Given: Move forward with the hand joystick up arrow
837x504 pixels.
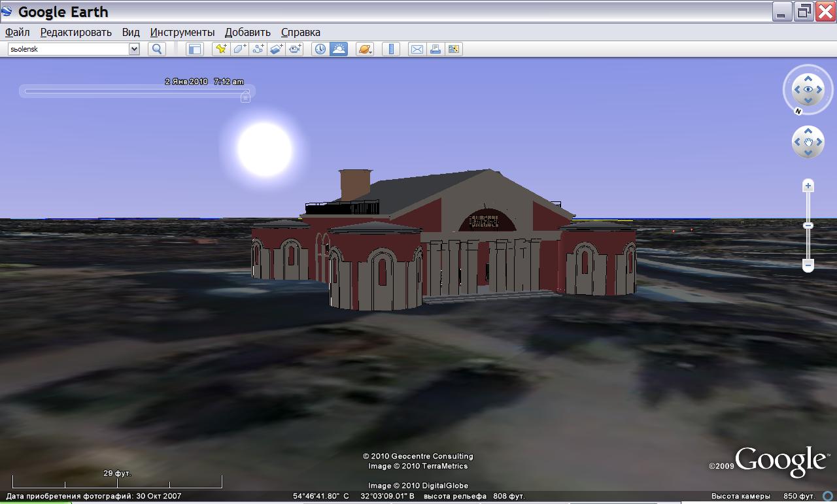Looking at the screenshot, I should coord(808,131).
